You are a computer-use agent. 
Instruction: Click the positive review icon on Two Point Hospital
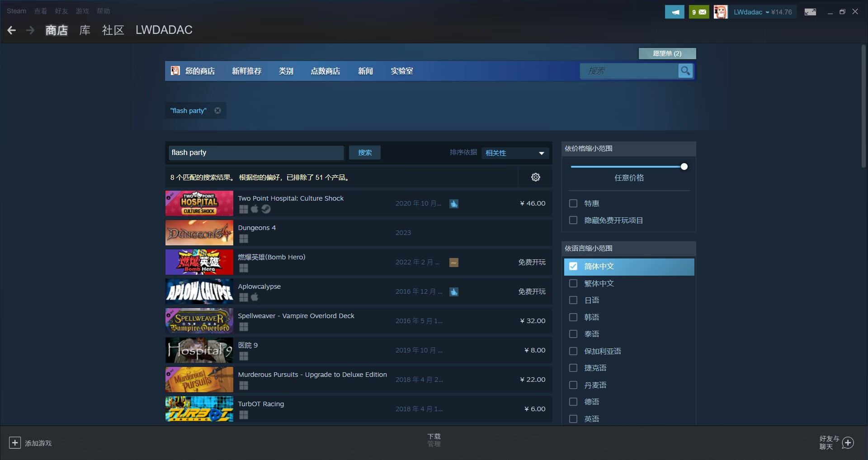pos(454,204)
